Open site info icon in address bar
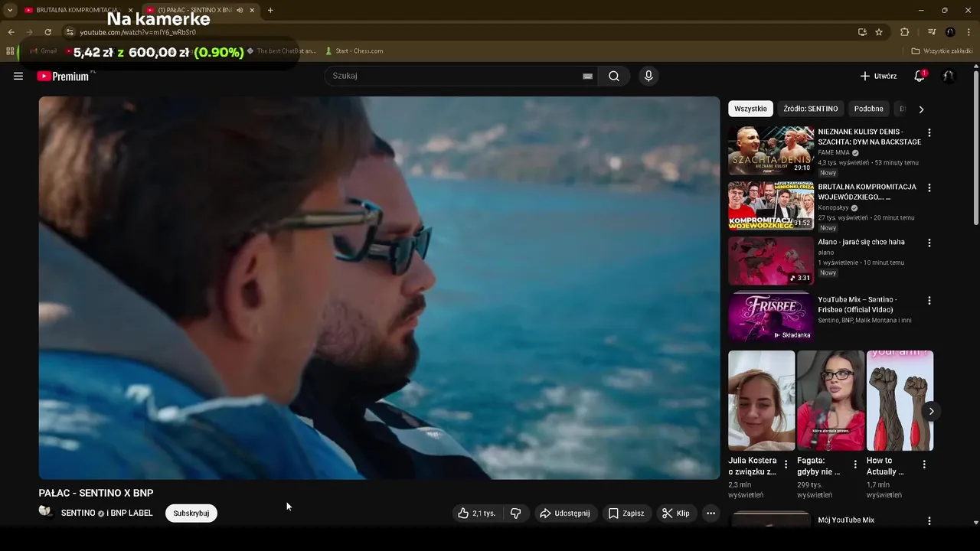 70,32
